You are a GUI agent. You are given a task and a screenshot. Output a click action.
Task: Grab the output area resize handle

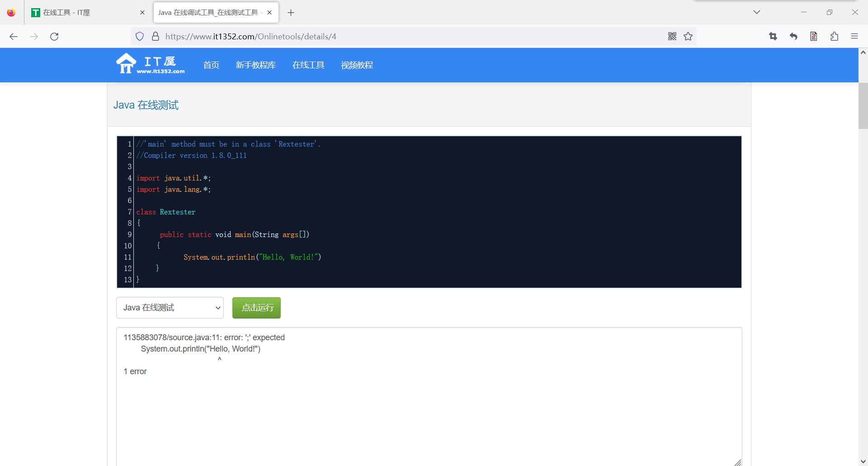click(738, 462)
